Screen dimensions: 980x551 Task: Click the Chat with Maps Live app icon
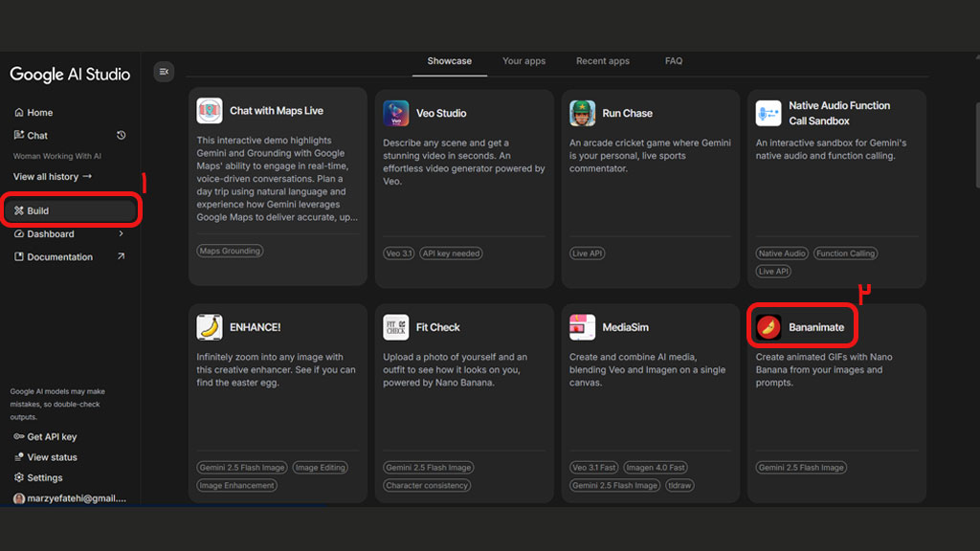(x=210, y=111)
